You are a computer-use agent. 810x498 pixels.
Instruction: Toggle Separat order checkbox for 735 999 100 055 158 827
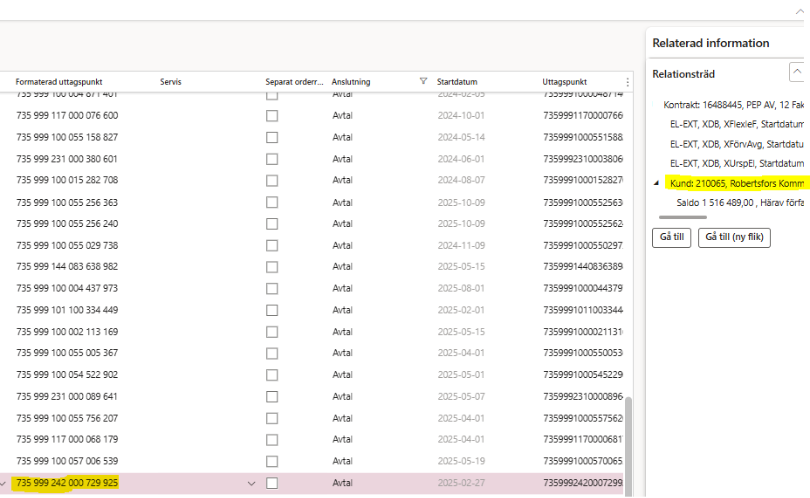(x=272, y=137)
